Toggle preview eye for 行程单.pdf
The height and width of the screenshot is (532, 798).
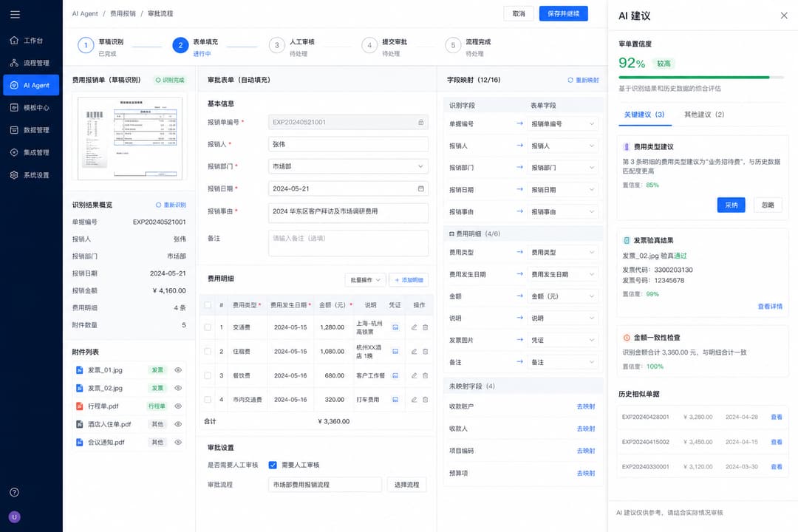tap(178, 406)
